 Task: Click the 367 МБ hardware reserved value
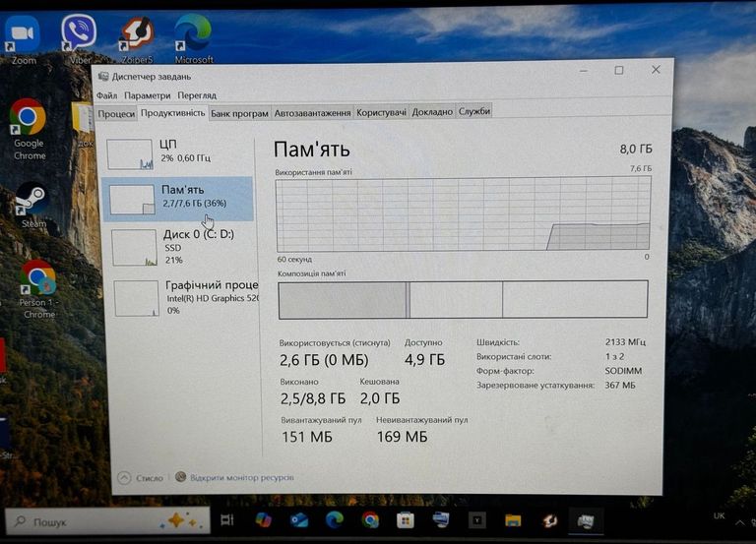(x=619, y=385)
